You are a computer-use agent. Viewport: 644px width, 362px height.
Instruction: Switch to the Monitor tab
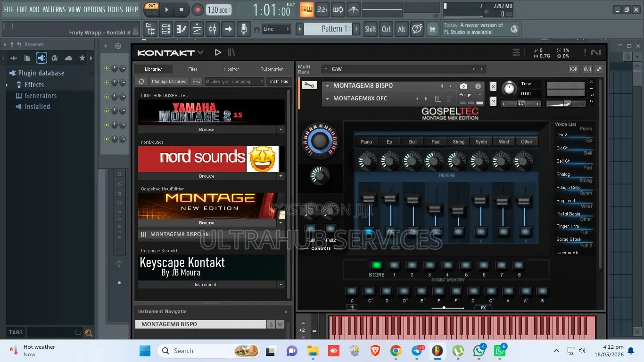pos(231,69)
